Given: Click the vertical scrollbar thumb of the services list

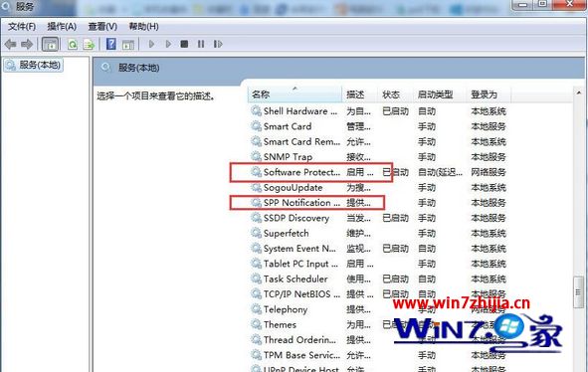Looking at the screenshot, I should (x=578, y=292).
